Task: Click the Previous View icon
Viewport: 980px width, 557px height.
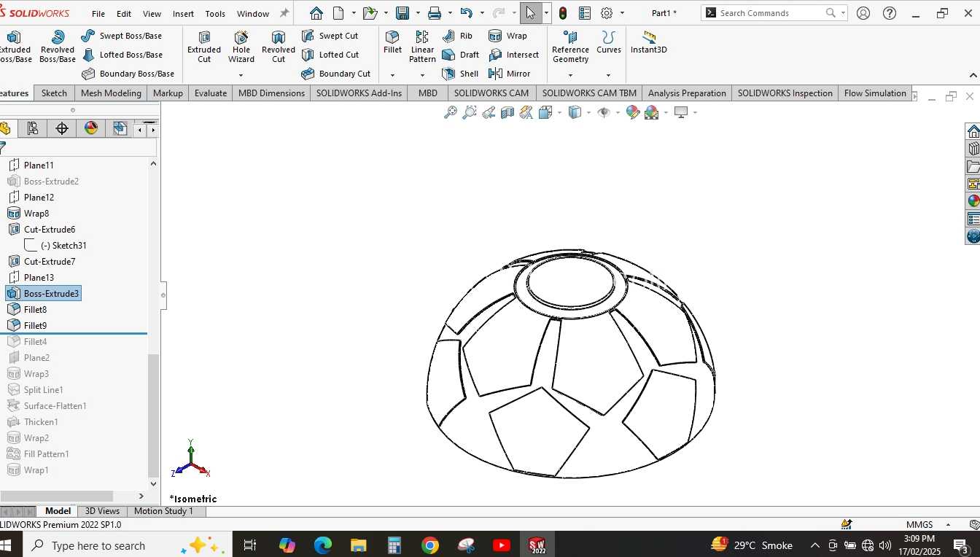Action: (x=489, y=112)
